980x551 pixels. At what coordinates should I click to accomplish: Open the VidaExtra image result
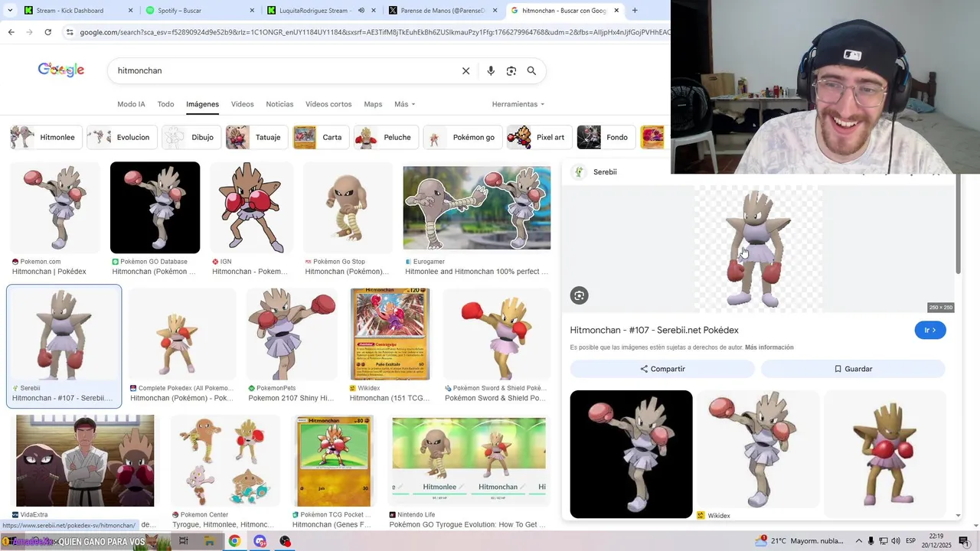click(85, 461)
